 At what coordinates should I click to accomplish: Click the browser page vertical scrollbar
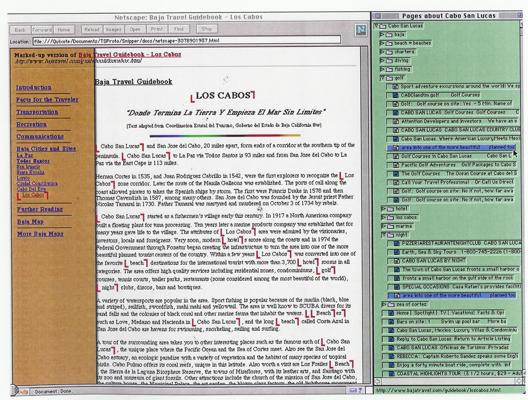click(x=364, y=215)
